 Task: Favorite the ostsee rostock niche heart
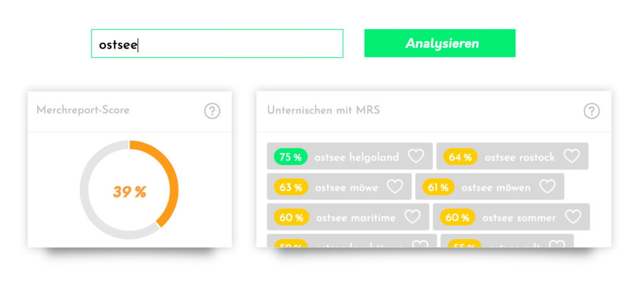(571, 156)
